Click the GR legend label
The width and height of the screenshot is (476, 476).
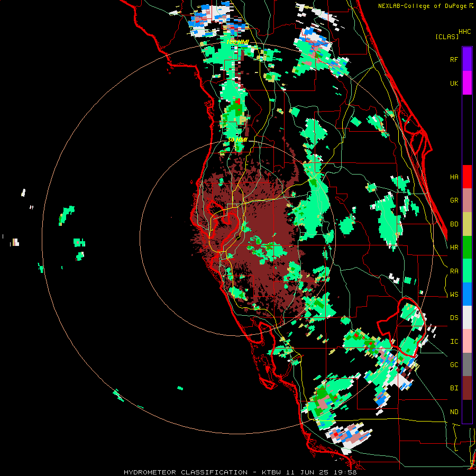point(454,200)
